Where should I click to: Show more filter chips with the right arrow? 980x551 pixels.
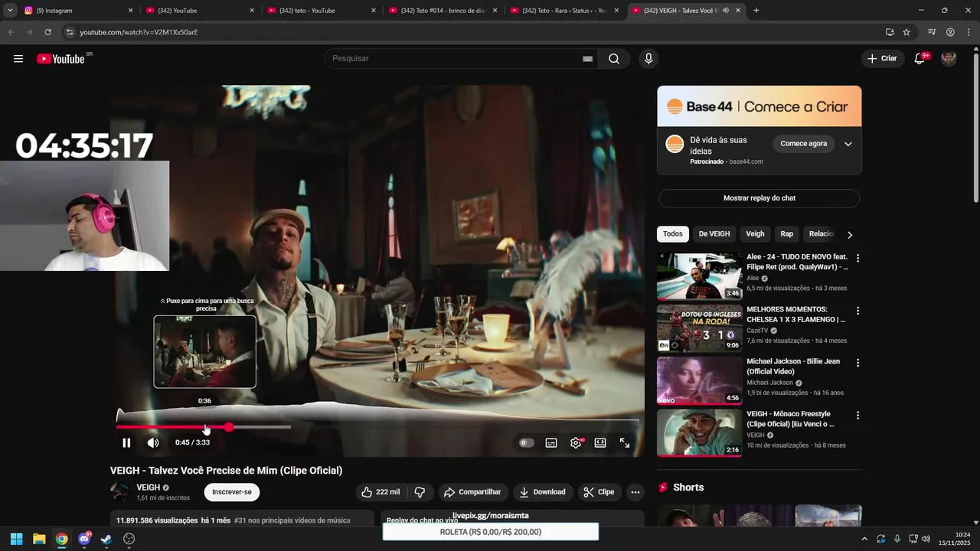pyautogui.click(x=849, y=235)
